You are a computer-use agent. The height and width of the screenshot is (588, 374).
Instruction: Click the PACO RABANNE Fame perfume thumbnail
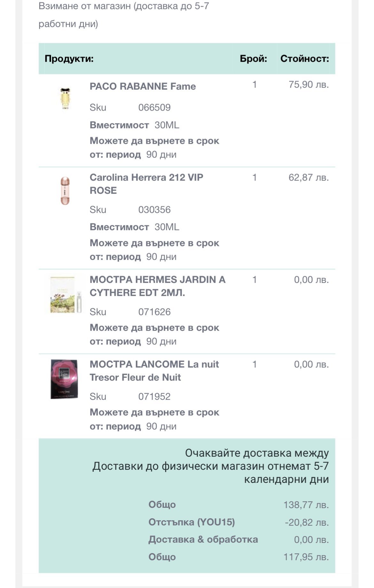[65, 99]
